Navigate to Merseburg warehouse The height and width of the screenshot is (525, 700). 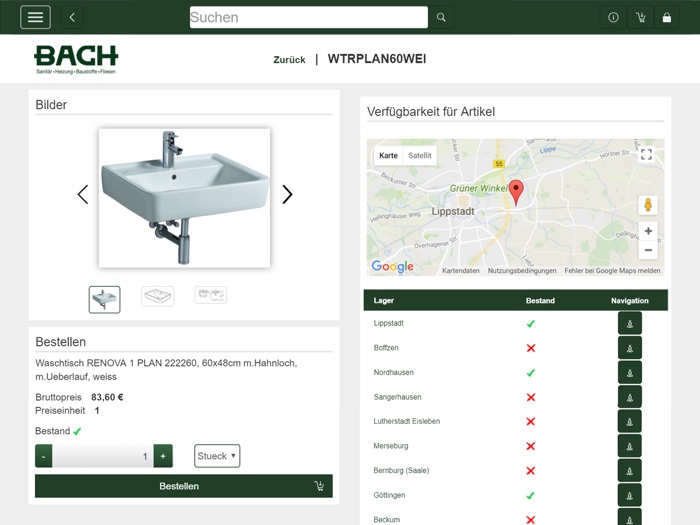(630, 446)
